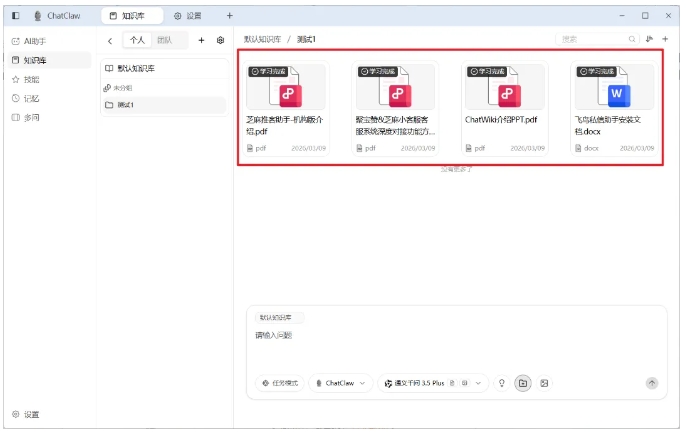Click 测试1 in the breadcrumb
The width and height of the screenshot is (686, 436).
point(306,39)
